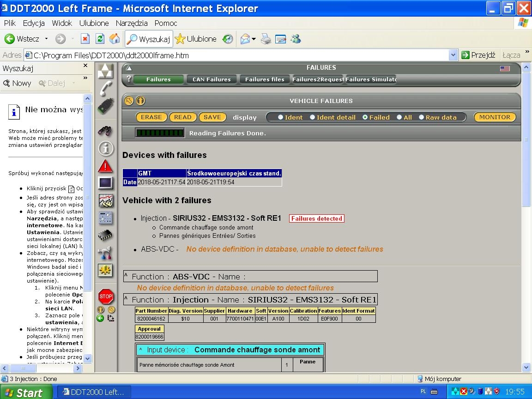532x399 pixels.
Task: Collapse the Function ABS-VDC section caret
Action: (x=126, y=275)
